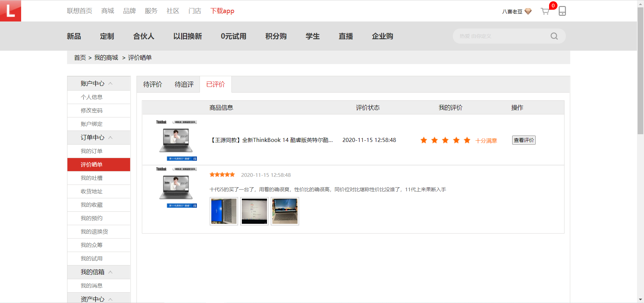The height and width of the screenshot is (303, 644).
Task: Open 联想首页 in top navigation
Action: pyautogui.click(x=79, y=11)
